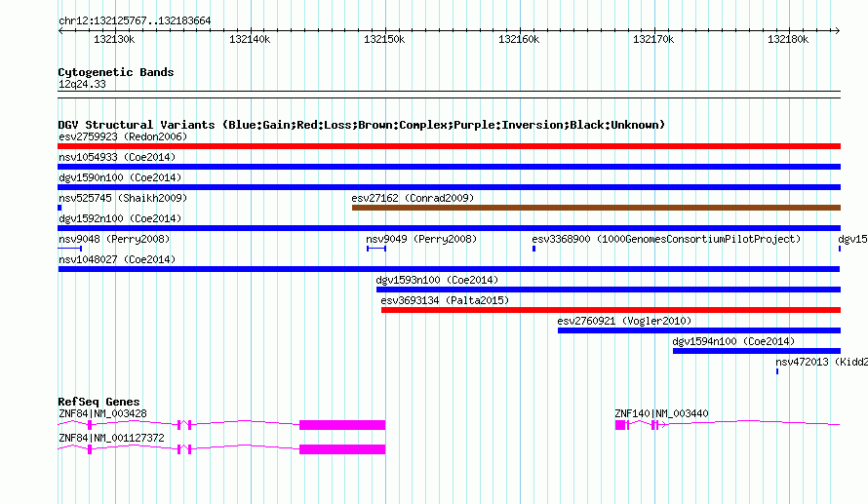This screenshot has height=504, width=868.
Task: Click the small nsv472013 blue marker
Action: [777, 371]
